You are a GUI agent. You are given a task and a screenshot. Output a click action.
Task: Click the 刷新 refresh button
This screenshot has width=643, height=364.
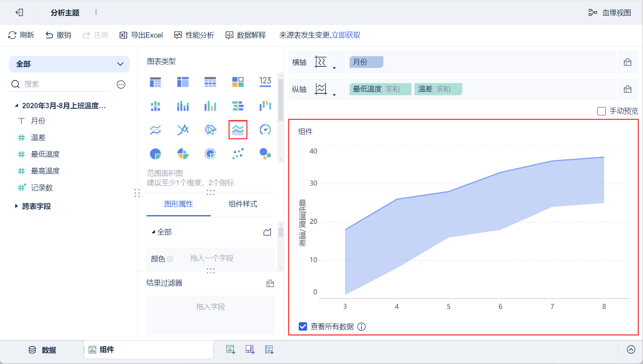coord(21,35)
